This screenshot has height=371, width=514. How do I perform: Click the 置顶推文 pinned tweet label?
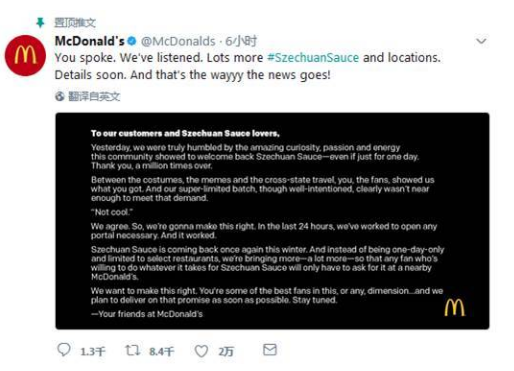(x=75, y=23)
